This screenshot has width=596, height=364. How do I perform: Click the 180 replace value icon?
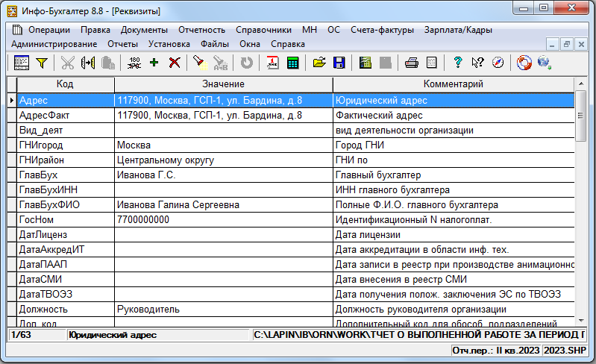coord(134,63)
